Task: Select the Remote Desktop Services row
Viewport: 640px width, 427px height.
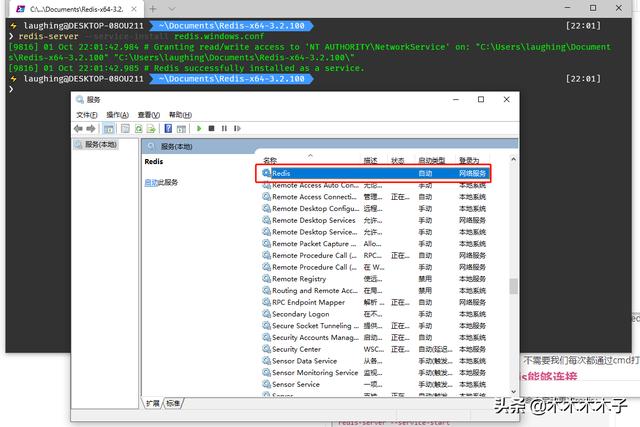Action: [373, 220]
